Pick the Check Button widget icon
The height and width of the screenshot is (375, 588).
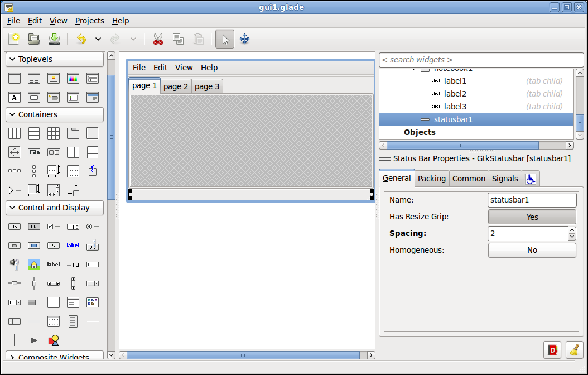pos(54,227)
